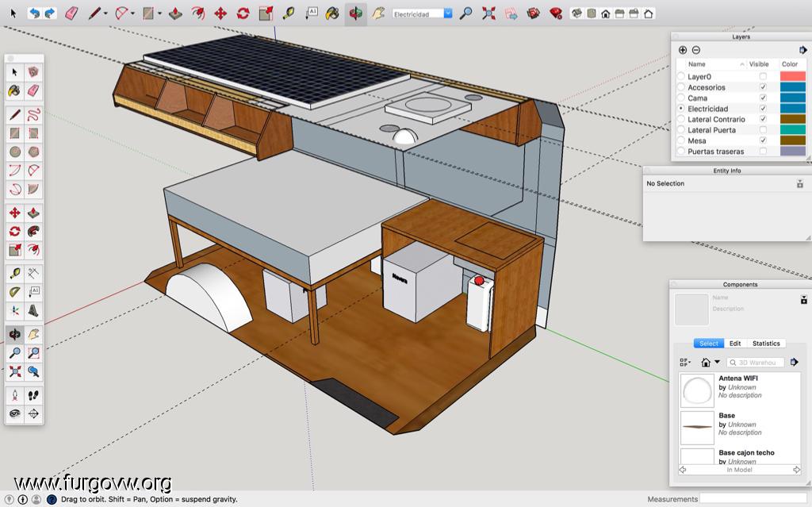Open Extension Warehouse with the red gem icon

556,13
